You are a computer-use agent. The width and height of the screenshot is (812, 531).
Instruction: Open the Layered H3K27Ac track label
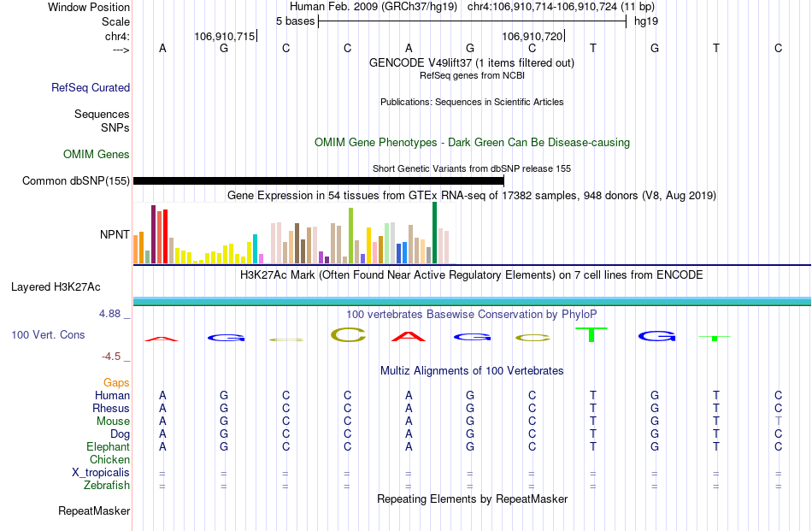(x=56, y=287)
